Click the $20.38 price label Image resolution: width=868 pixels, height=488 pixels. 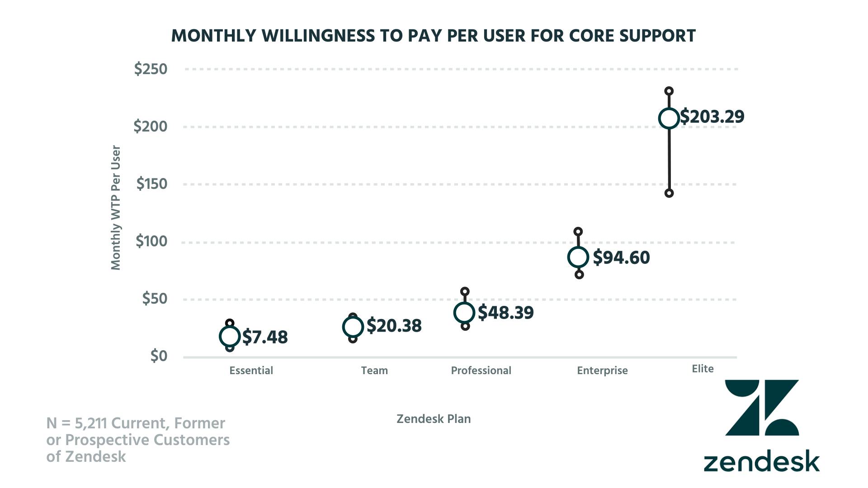click(394, 326)
